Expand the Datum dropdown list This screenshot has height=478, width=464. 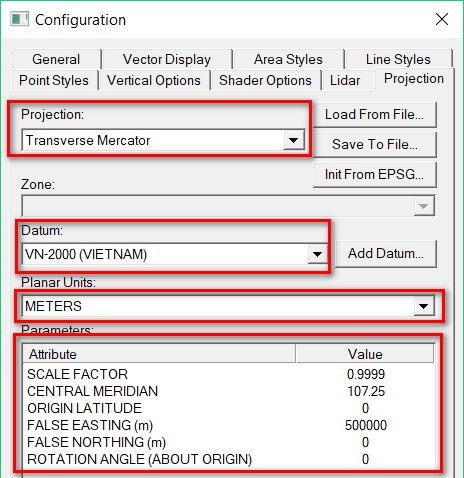point(317,254)
